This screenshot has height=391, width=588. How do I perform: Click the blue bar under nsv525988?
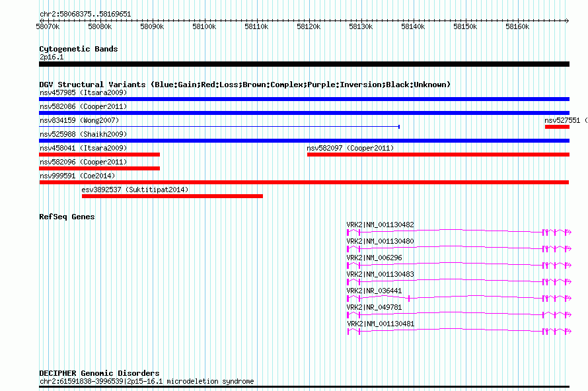coord(304,141)
